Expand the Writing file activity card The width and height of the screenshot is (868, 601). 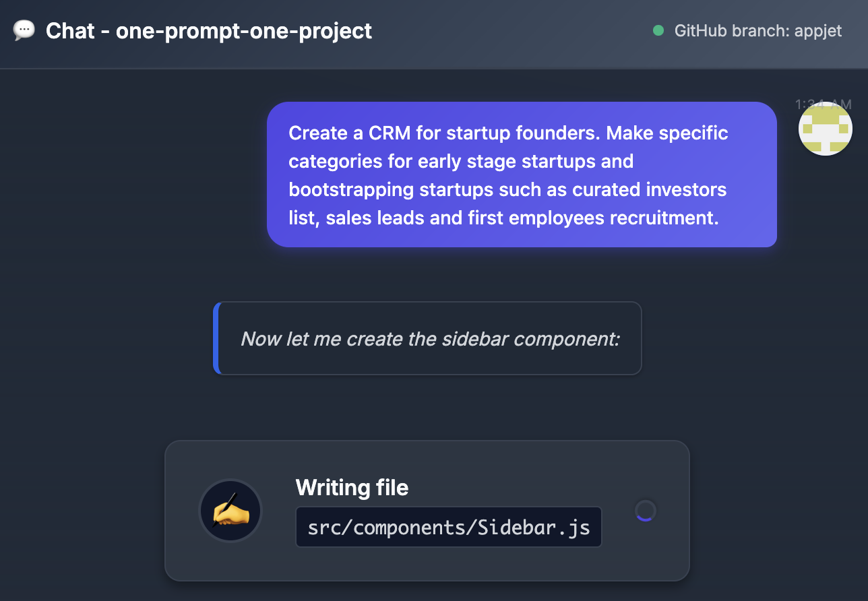tap(427, 511)
